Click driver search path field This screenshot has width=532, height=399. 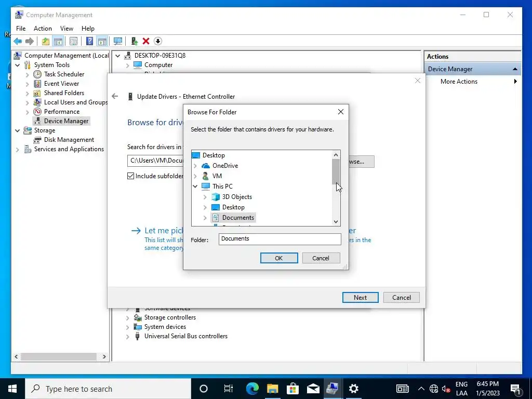(x=155, y=161)
